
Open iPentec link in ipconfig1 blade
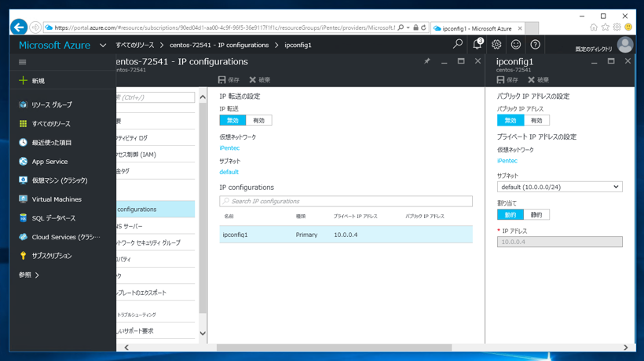click(507, 161)
